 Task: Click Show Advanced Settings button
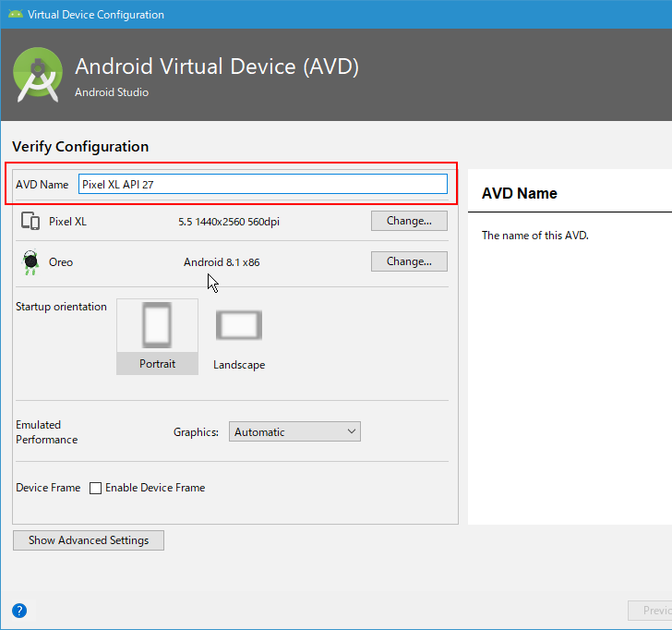pyautogui.click(x=89, y=540)
